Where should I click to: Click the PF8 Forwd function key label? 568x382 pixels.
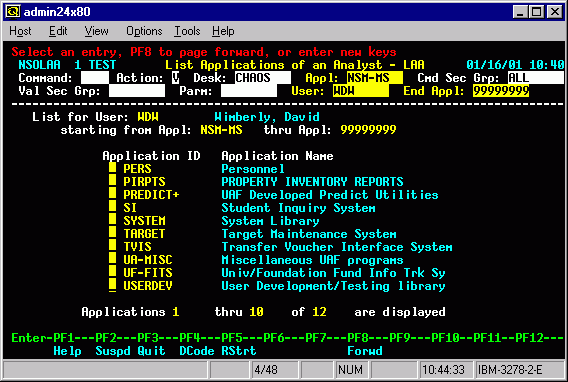click(365, 351)
